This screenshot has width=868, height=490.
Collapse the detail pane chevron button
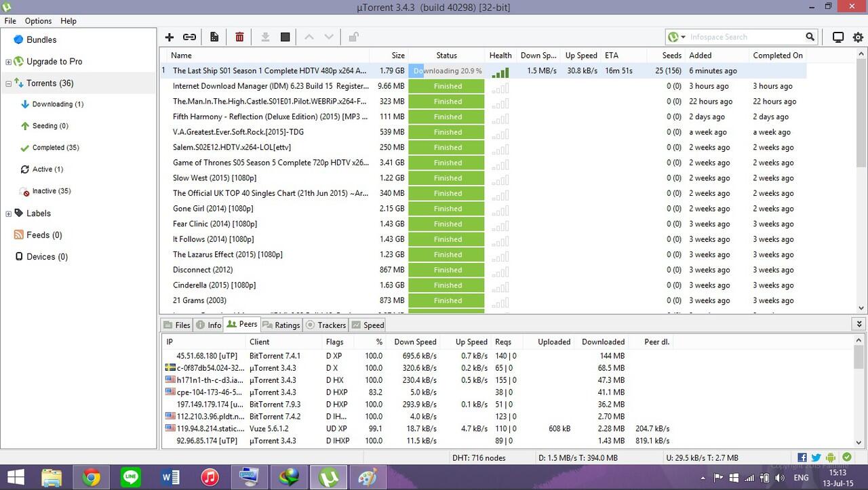(860, 325)
